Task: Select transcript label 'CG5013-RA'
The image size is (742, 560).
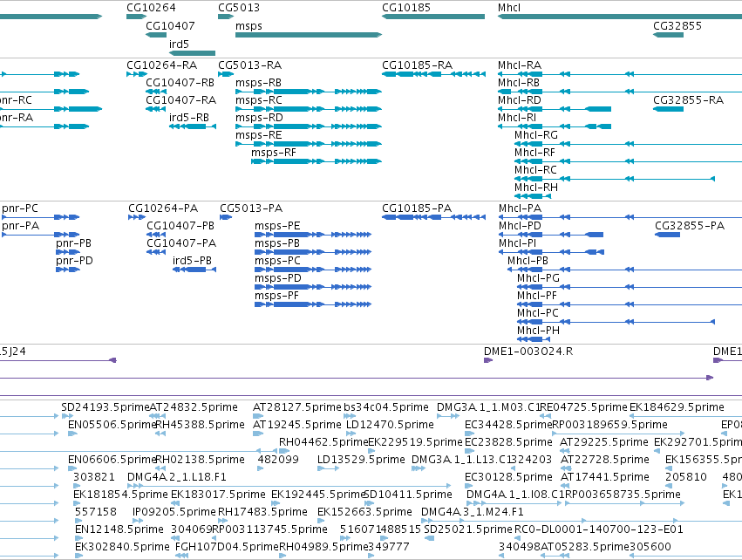Action: pos(250,65)
